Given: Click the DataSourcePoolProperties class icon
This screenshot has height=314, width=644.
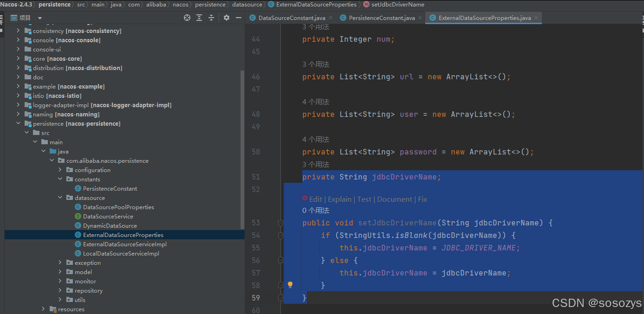Looking at the screenshot, I should [x=78, y=207].
